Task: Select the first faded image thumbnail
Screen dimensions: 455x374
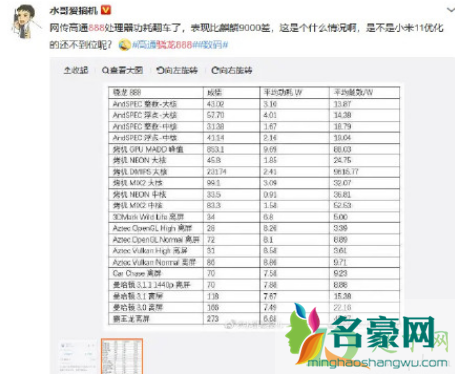Action: (77, 356)
